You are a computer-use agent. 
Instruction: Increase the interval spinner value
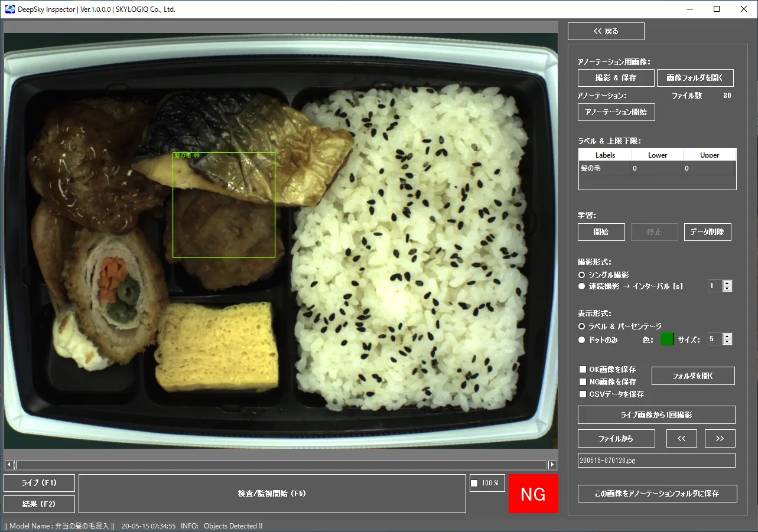727,283
